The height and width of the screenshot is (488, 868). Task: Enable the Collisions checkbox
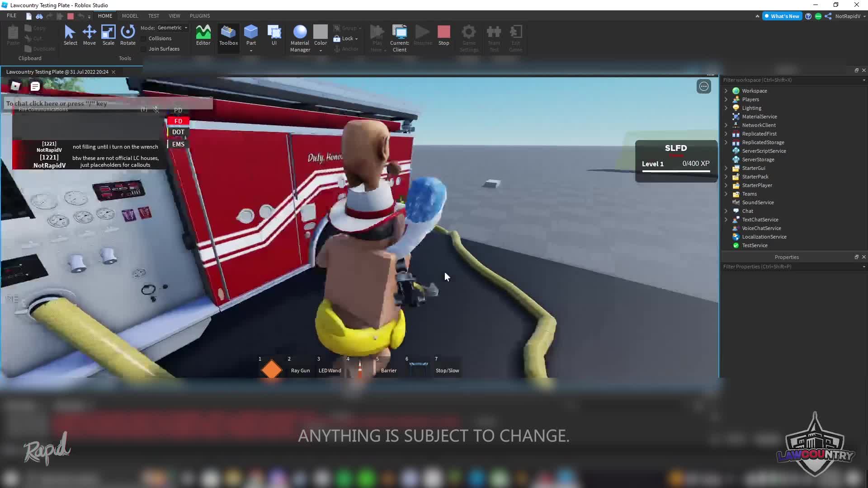click(x=143, y=38)
